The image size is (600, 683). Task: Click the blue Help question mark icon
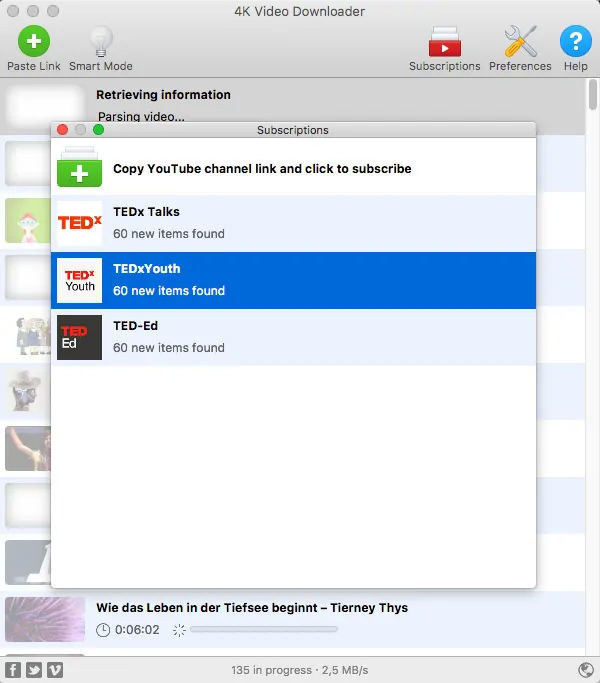coord(576,41)
